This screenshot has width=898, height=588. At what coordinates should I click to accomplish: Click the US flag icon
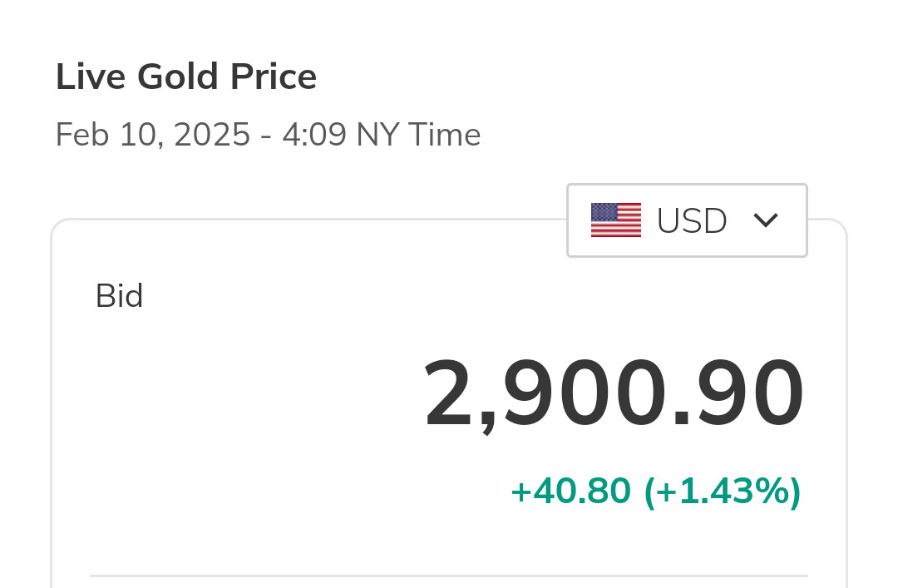click(615, 220)
